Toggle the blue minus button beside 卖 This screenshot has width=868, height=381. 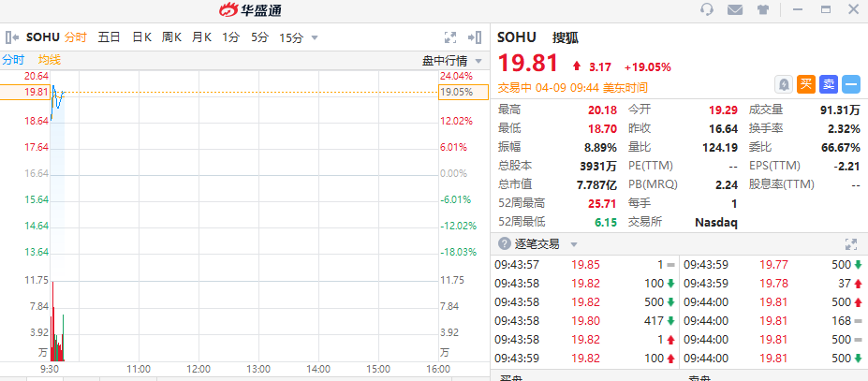point(851,84)
